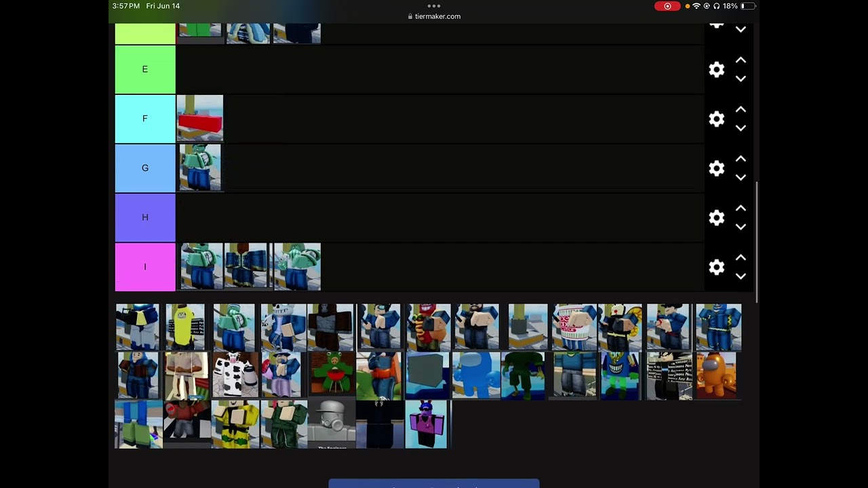The image size is (868, 488).
Task: Move tier I row up
Action: [741, 258]
